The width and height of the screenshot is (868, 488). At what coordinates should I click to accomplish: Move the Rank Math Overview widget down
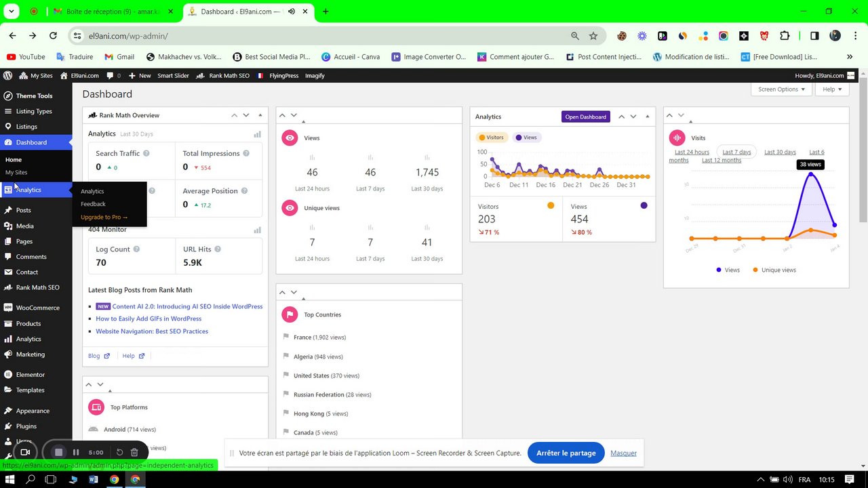click(246, 116)
